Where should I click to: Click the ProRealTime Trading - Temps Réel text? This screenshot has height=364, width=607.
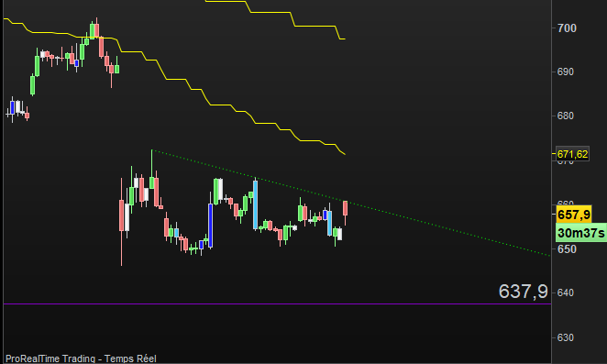81,358
